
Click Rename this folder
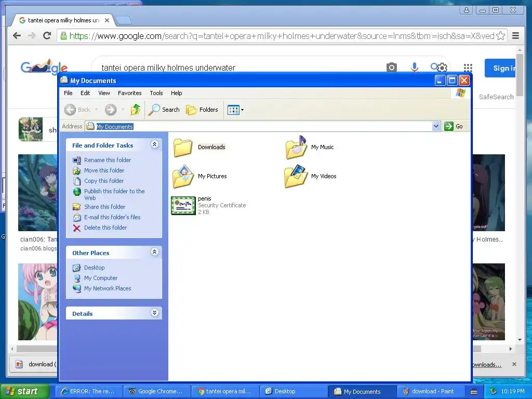point(107,160)
